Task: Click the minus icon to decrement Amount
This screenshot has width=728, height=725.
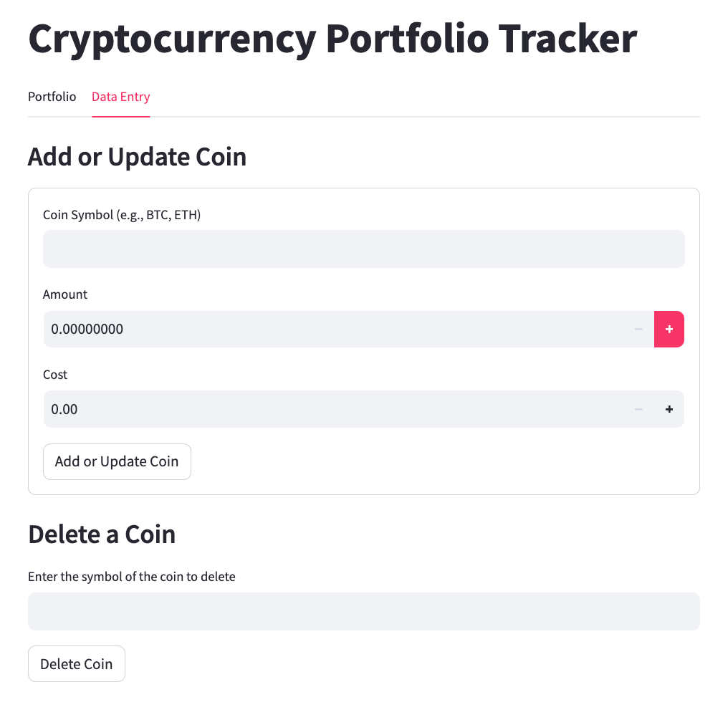Action: click(638, 329)
